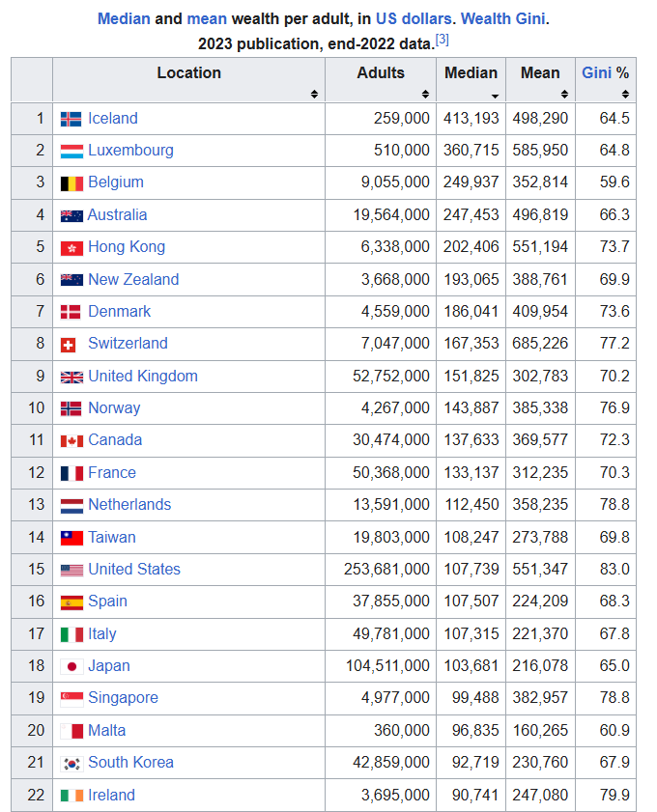Viewport: 657px width, 812px height.
Task: Click the Hong Kong flag icon
Action: [x=71, y=248]
